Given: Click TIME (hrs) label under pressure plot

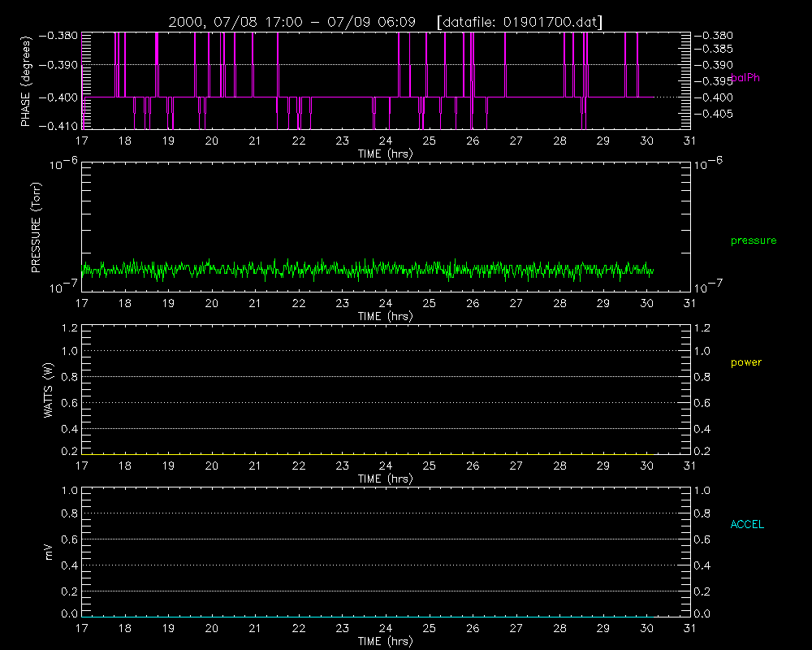Looking at the screenshot, I should [385, 316].
